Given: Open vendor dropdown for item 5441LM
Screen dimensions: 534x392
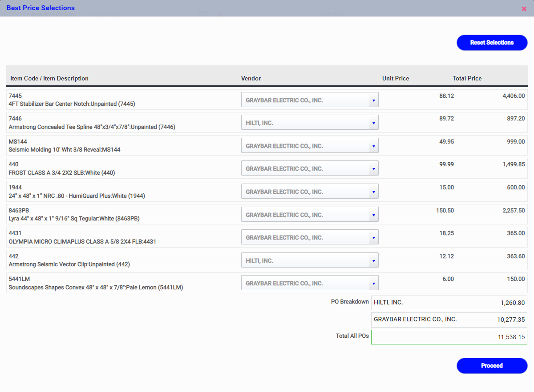Looking at the screenshot, I should [310, 283].
